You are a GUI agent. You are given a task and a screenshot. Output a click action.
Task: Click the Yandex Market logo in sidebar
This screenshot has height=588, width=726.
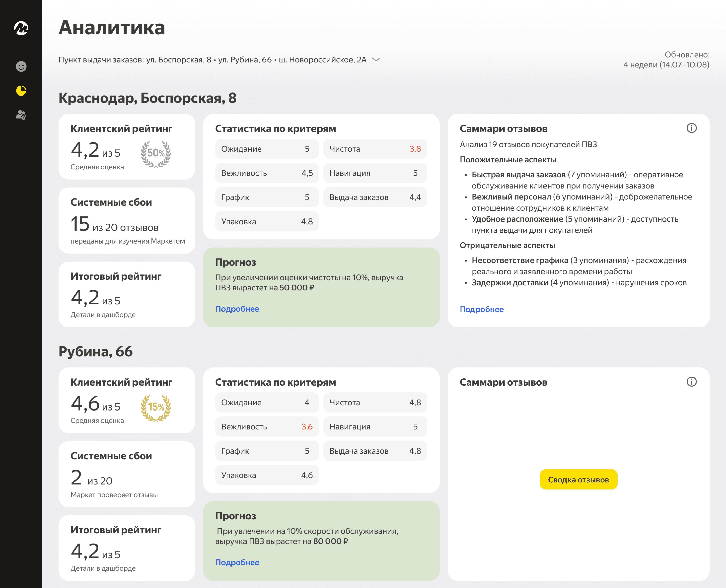pyautogui.click(x=21, y=28)
